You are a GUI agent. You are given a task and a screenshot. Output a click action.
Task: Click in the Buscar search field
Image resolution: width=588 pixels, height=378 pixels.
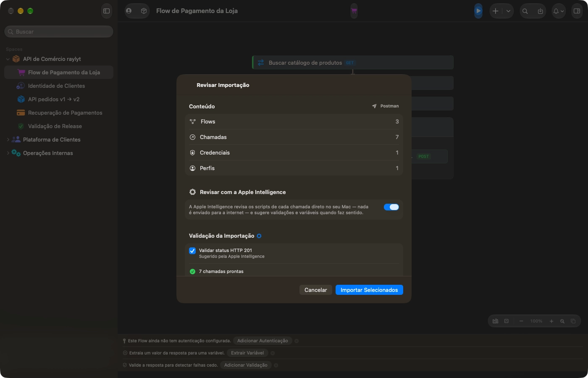59,31
